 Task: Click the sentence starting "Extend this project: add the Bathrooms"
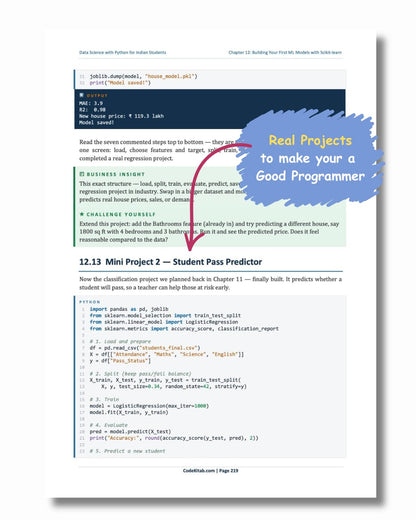click(x=209, y=232)
